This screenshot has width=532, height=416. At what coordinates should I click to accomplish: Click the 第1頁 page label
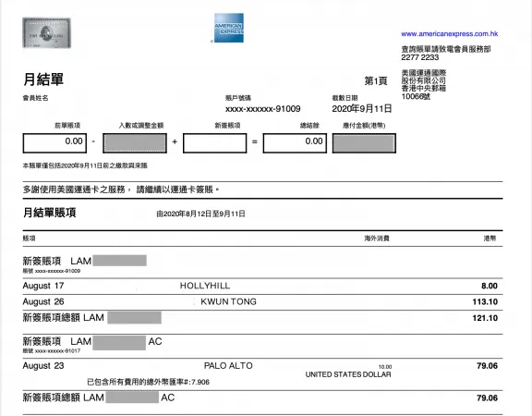[376, 80]
